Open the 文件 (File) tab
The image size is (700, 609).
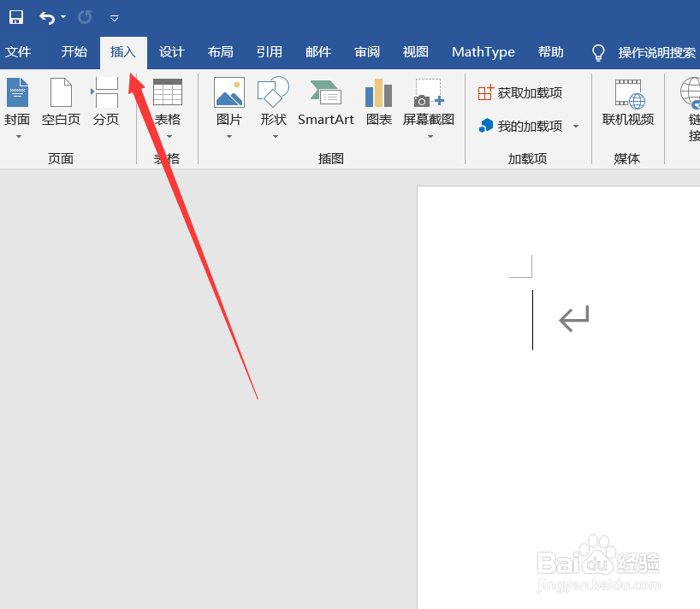[18, 52]
